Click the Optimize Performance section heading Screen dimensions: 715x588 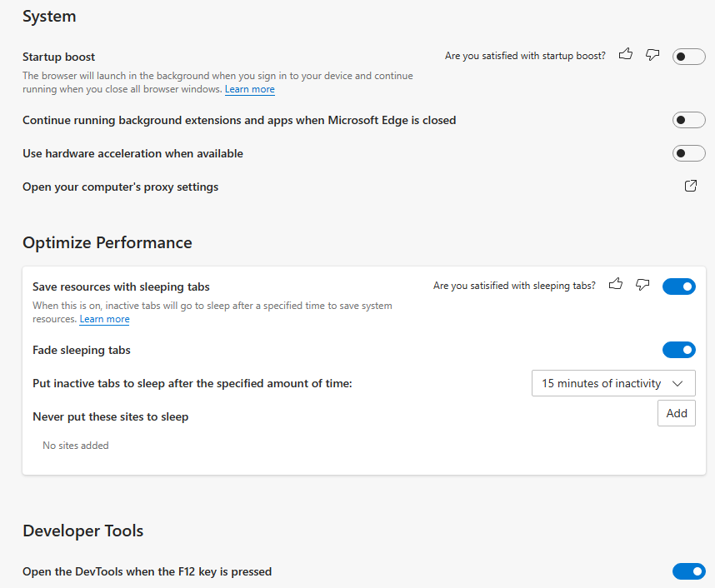(x=107, y=242)
